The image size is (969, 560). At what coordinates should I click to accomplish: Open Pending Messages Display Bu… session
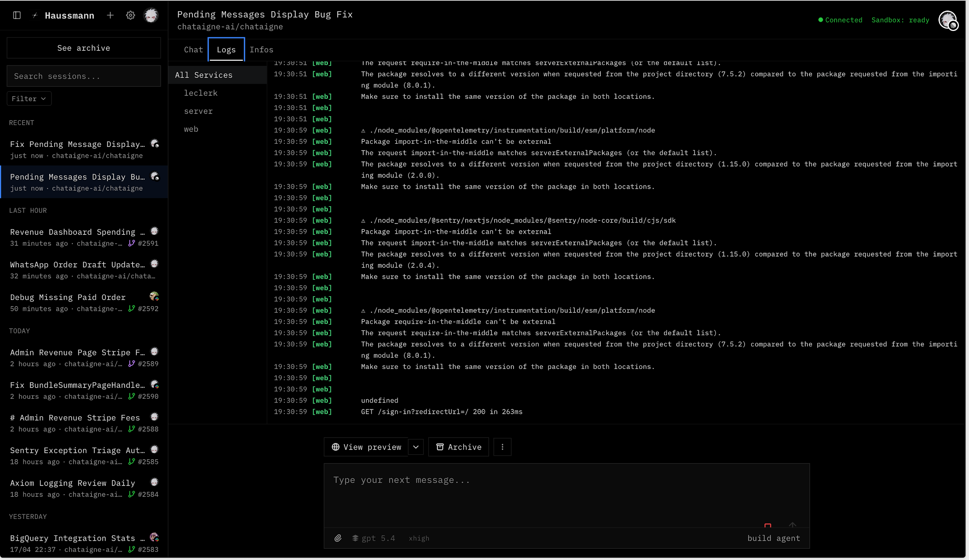[84, 182]
